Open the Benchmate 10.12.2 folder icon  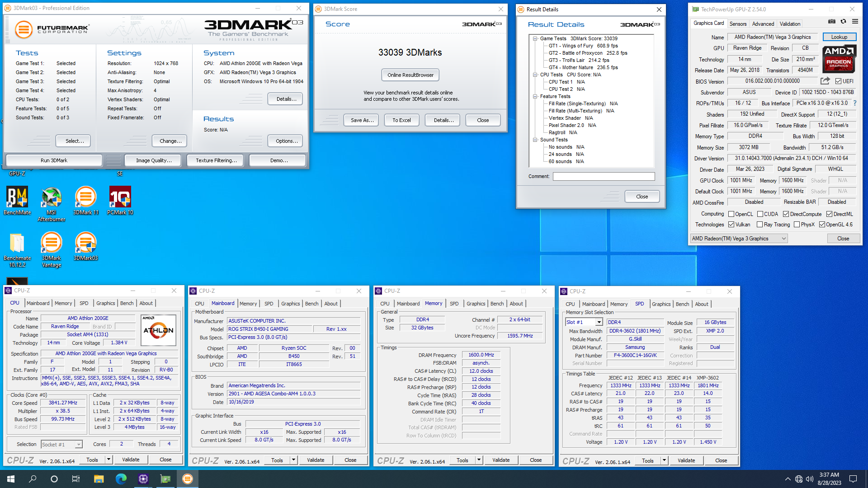(17, 250)
